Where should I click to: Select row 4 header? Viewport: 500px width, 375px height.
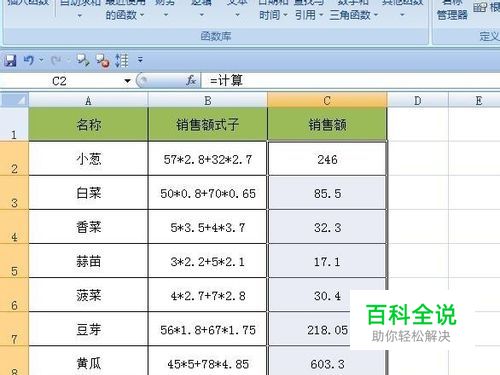coord(14,227)
